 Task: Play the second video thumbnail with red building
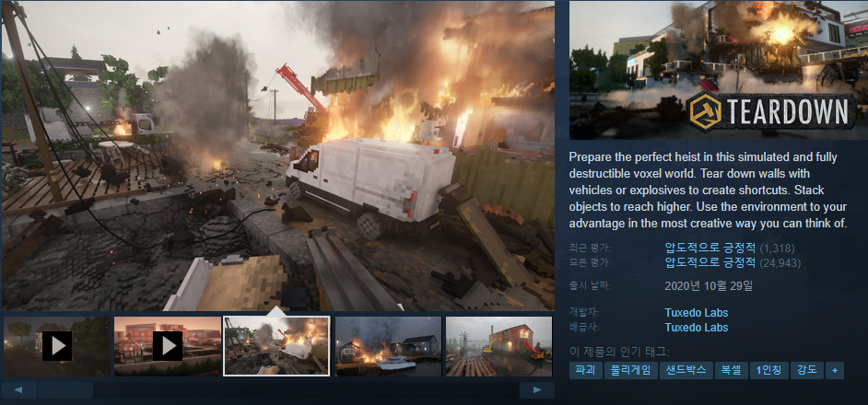tap(167, 346)
